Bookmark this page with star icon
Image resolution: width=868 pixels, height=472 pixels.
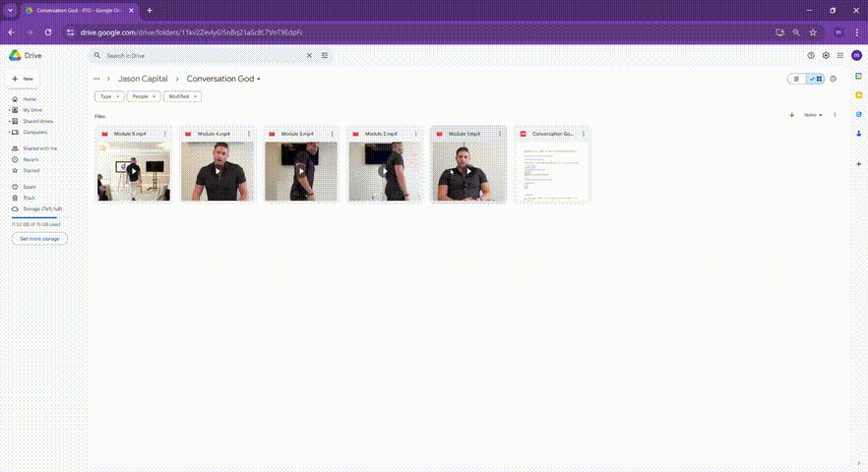(813, 32)
